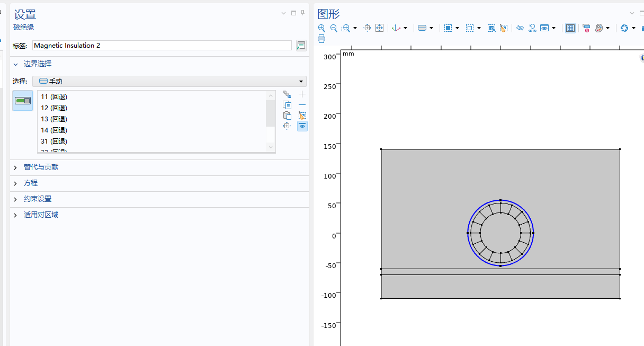Screen dimensions: 644x346
Task: Select boundary 14 (回退) in list
Action: (x=54, y=130)
